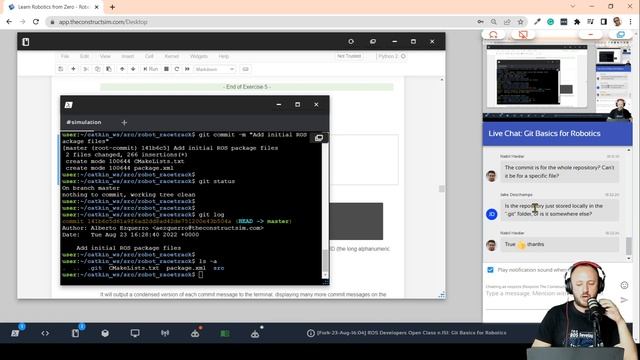The width and height of the screenshot is (640, 360).
Task: Insert a cell below with plus icon
Action: [73, 69]
